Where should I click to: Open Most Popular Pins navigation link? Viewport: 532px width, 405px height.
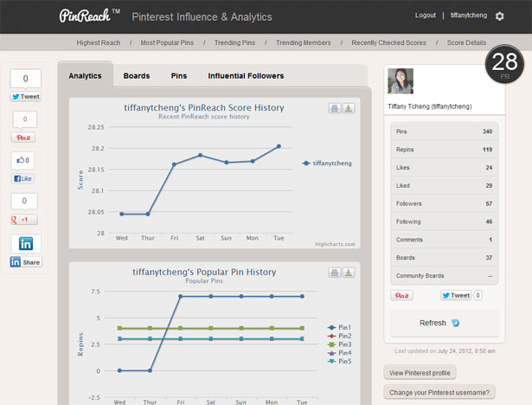(167, 42)
